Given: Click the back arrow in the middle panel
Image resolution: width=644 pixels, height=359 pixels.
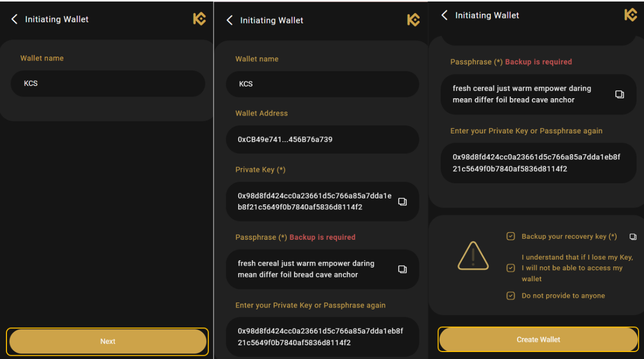Looking at the screenshot, I should [230, 20].
